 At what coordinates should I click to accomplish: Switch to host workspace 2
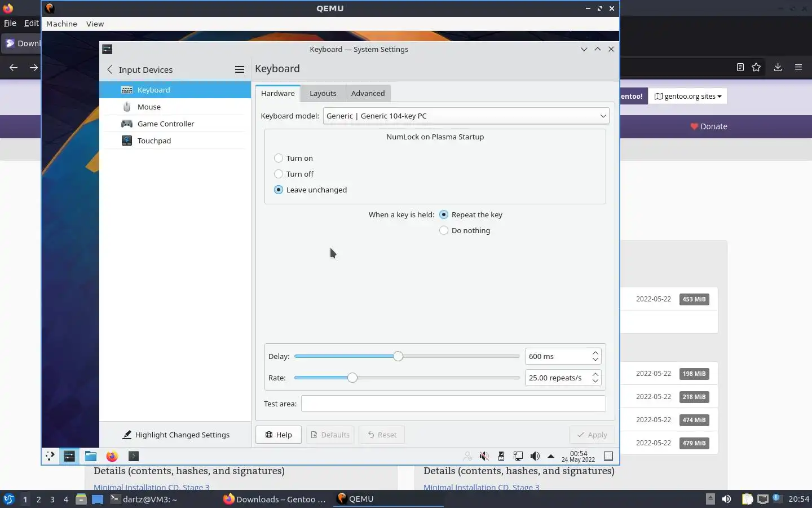pyautogui.click(x=38, y=499)
